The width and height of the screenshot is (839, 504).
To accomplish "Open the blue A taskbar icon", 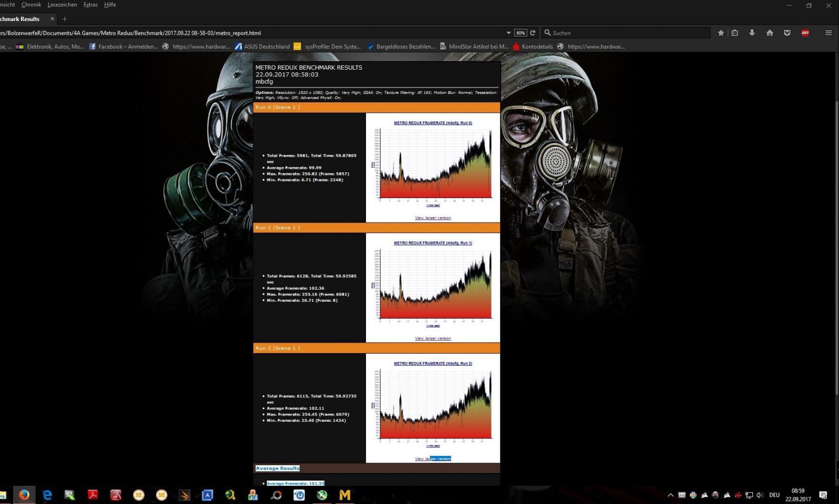I will tap(207, 495).
